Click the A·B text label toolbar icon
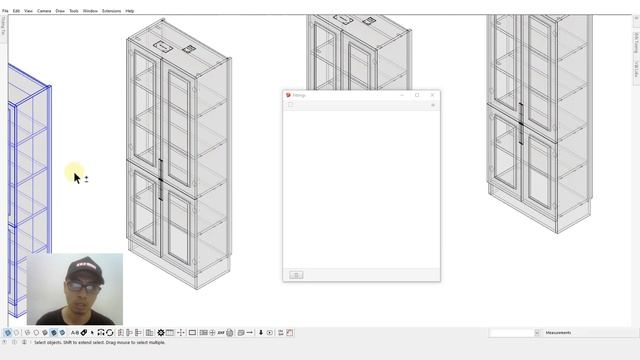Screen dimensions: 640x360 click(75, 333)
